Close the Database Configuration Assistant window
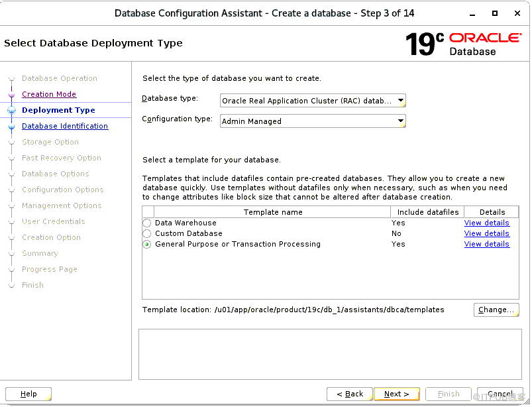 pyautogui.click(x=517, y=13)
